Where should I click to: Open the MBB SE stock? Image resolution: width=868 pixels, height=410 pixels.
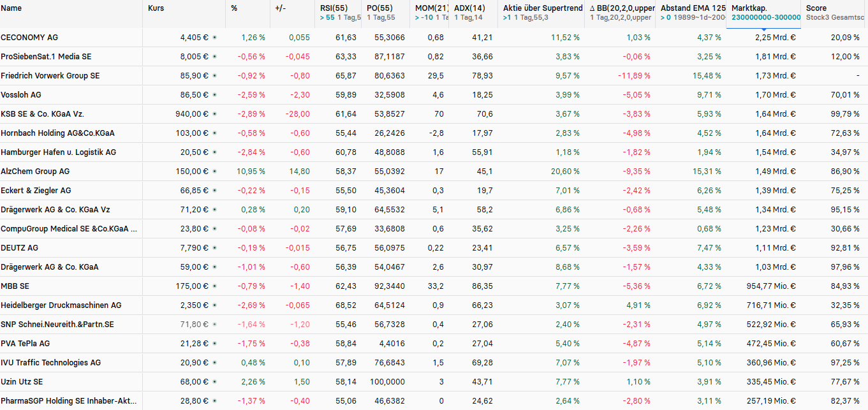[15, 286]
